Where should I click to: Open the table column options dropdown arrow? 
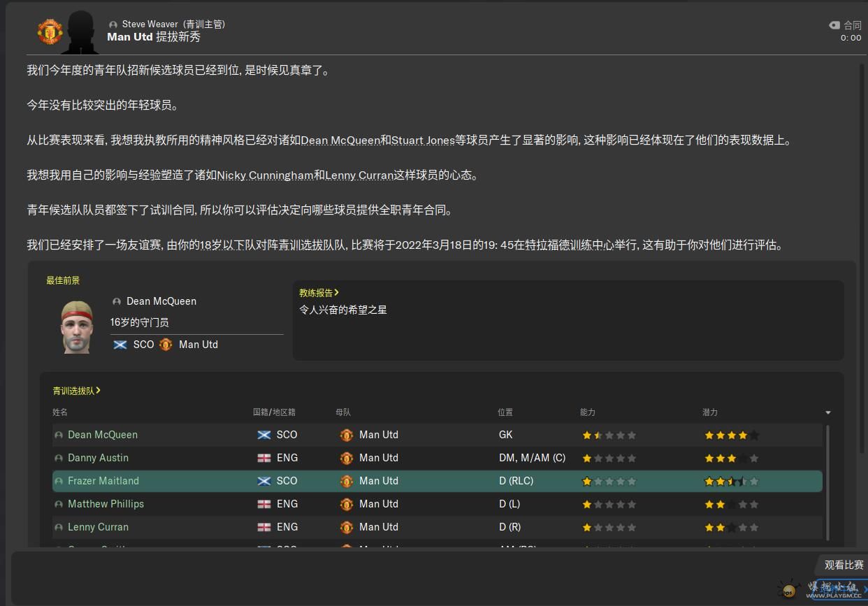click(828, 413)
